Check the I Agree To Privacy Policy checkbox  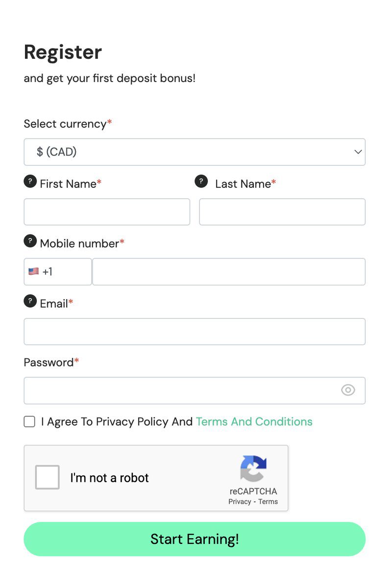tap(29, 422)
